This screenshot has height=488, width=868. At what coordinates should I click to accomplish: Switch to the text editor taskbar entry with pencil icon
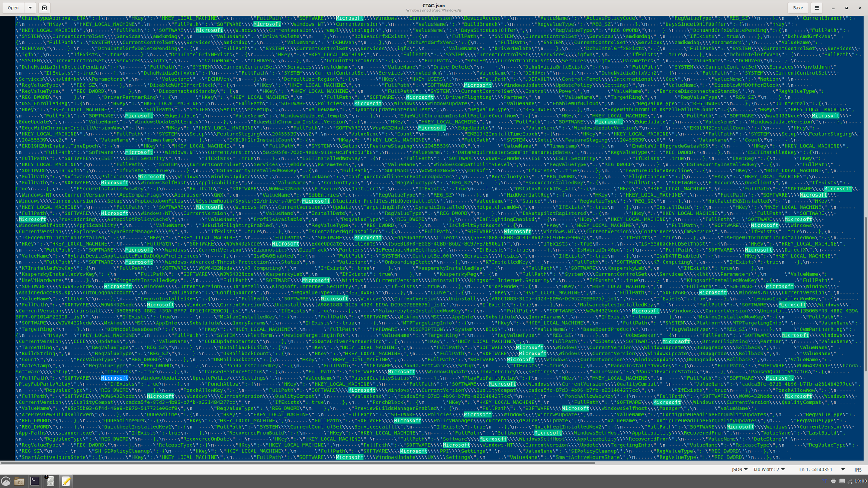pyautogui.click(x=66, y=481)
